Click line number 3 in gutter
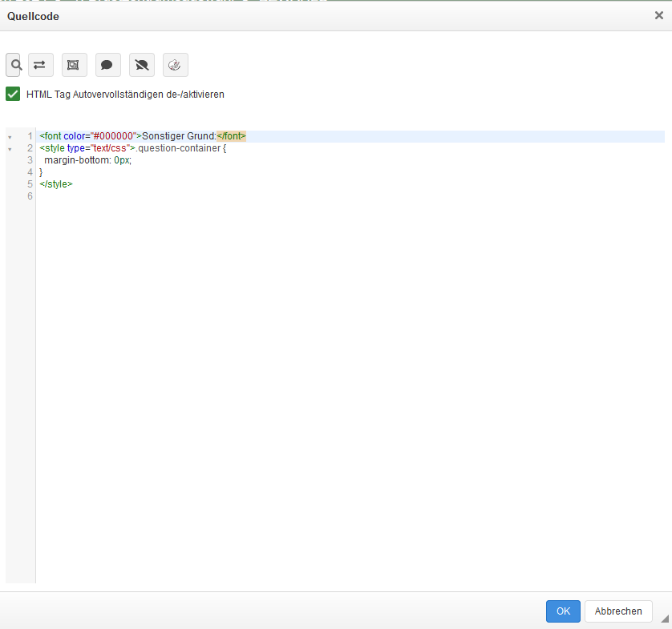This screenshot has width=672, height=629. pos(30,160)
